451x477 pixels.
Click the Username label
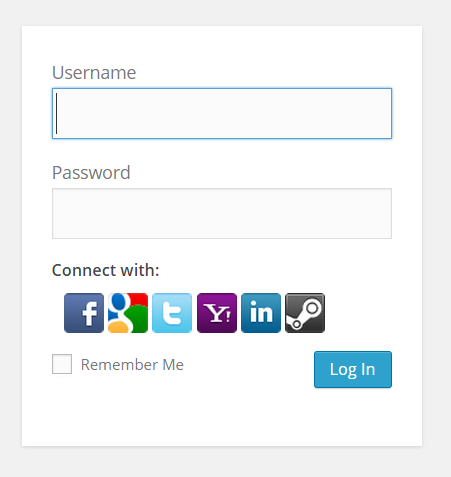(x=94, y=73)
